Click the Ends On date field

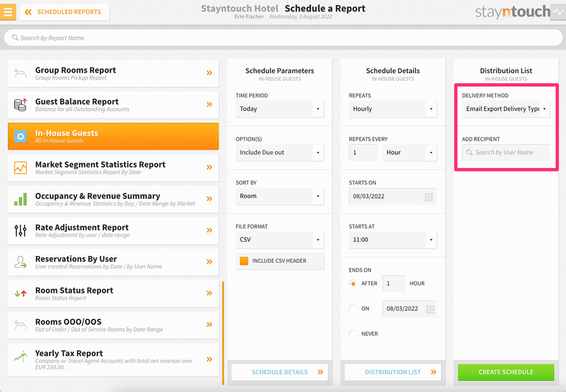(x=410, y=309)
